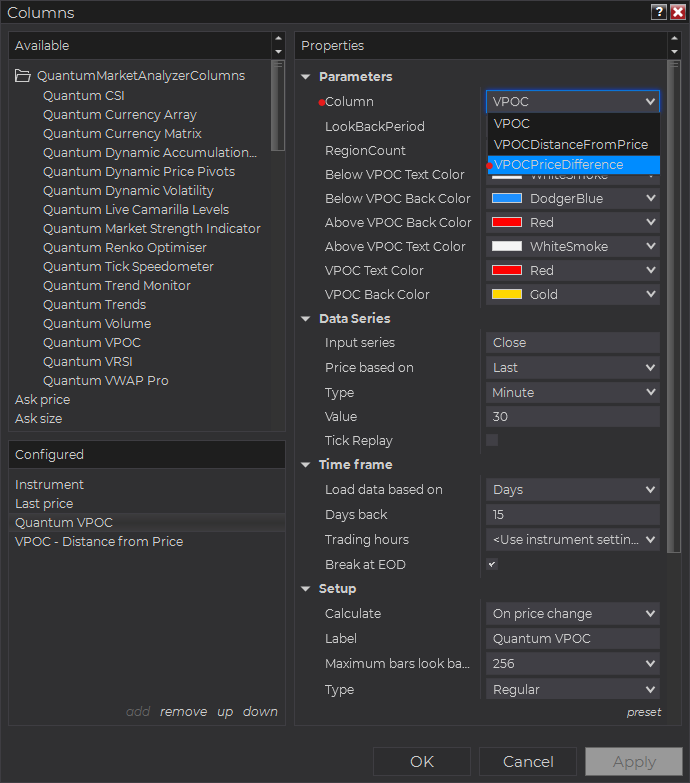
Task: Click the remove link
Action: click(183, 712)
